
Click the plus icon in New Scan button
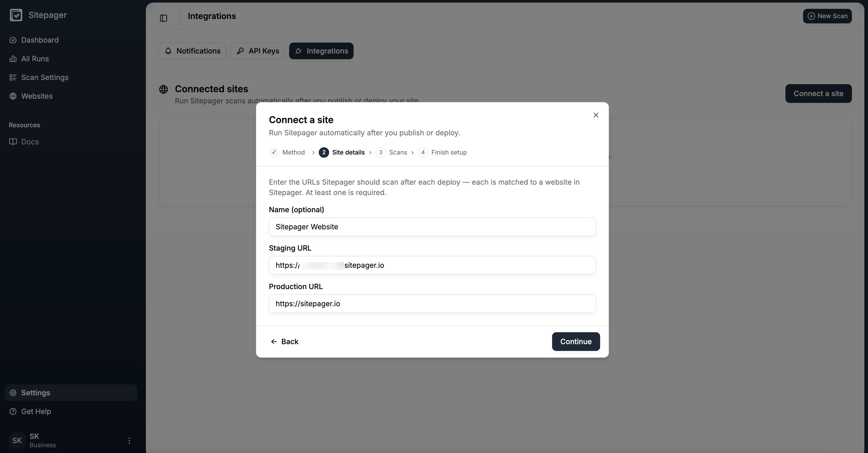point(811,16)
